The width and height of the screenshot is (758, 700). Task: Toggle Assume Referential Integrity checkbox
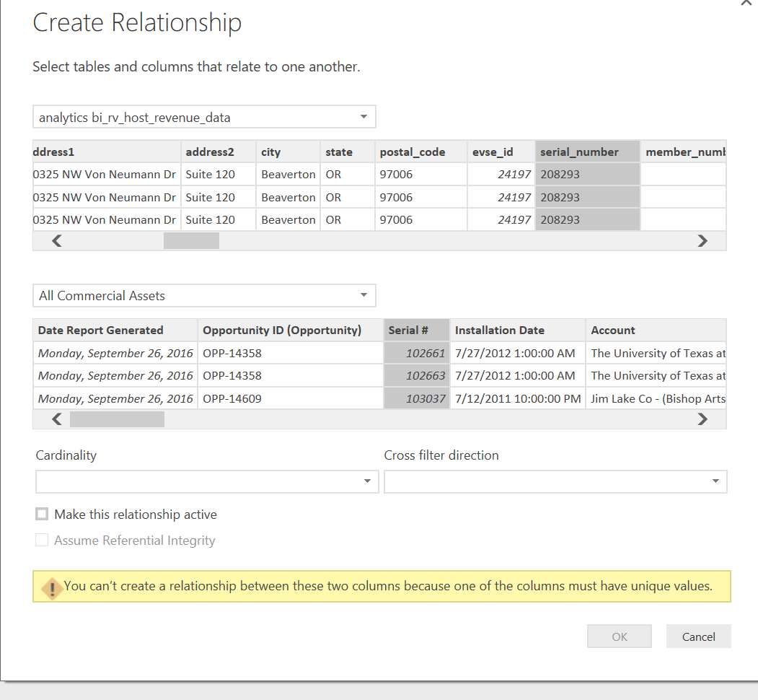(42, 540)
